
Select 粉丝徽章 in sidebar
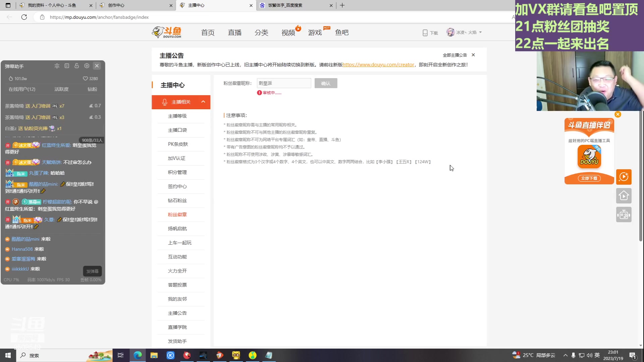pyautogui.click(x=177, y=215)
